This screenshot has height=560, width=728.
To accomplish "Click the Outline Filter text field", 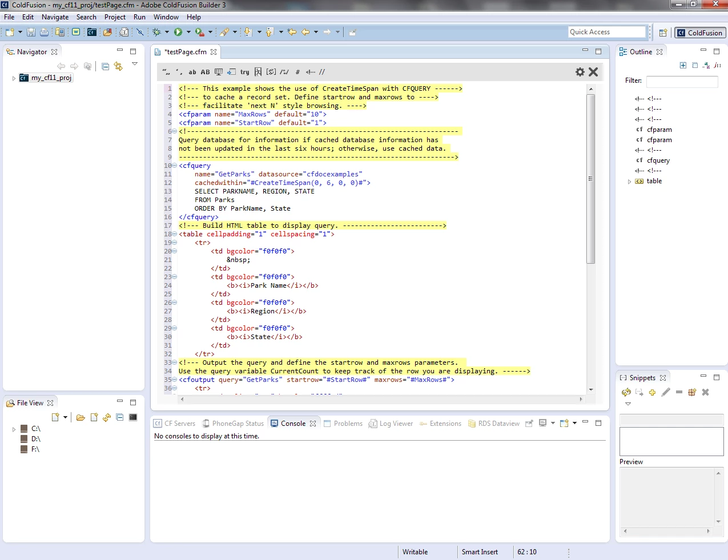I will point(682,81).
